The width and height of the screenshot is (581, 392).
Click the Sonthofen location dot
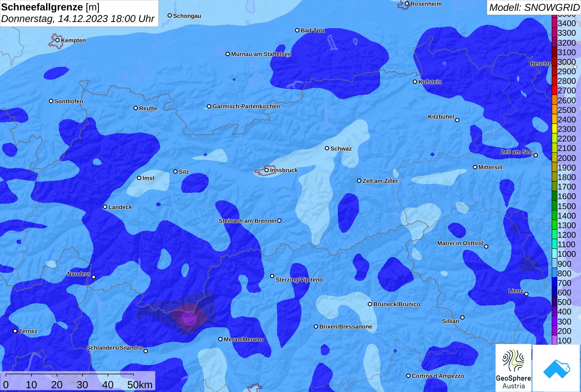pyautogui.click(x=51, y=101)
